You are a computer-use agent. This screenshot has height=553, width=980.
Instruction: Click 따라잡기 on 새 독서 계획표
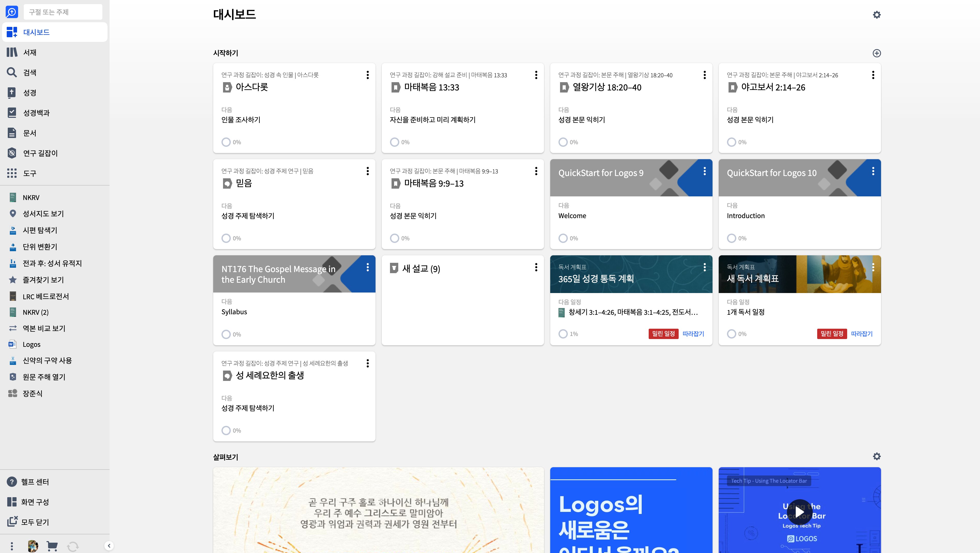(x=862, y=334)
